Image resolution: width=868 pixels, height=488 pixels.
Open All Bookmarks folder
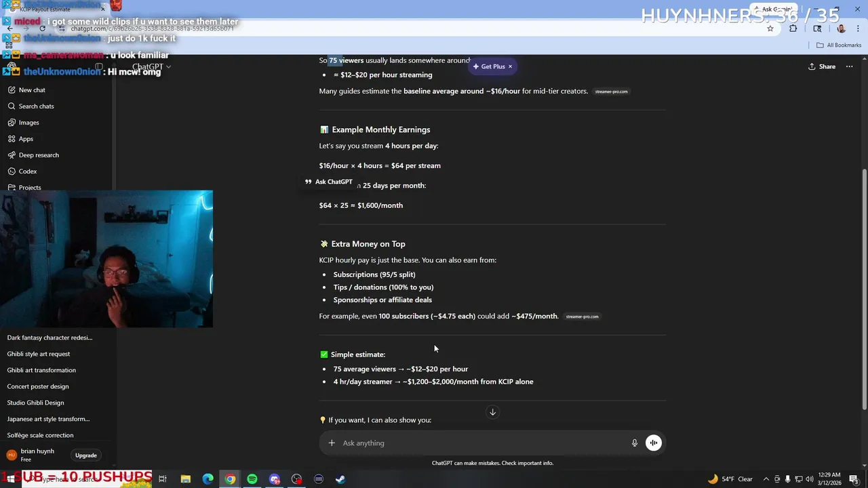[x=839, y=45]
